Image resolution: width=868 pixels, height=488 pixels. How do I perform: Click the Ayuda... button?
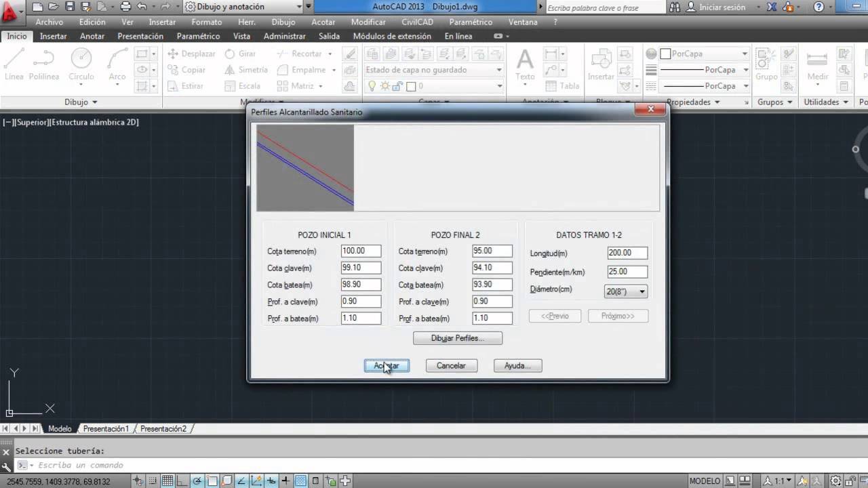pos(517,365)
